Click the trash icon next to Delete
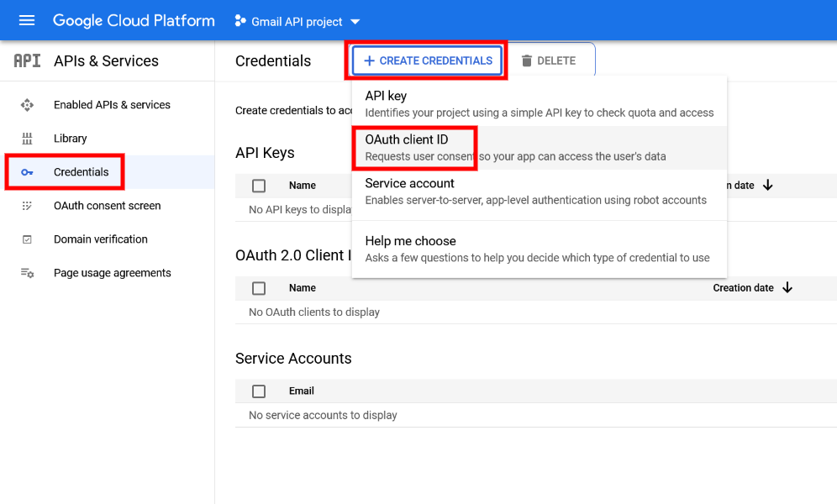Viewport: 837px width, 504px height. point(527,60)
